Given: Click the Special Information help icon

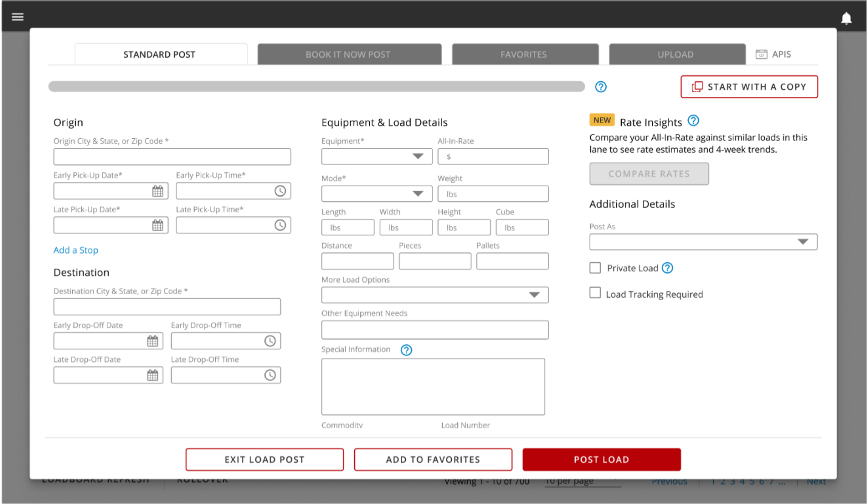Looking at the screenshot, I should pos(406,350).
